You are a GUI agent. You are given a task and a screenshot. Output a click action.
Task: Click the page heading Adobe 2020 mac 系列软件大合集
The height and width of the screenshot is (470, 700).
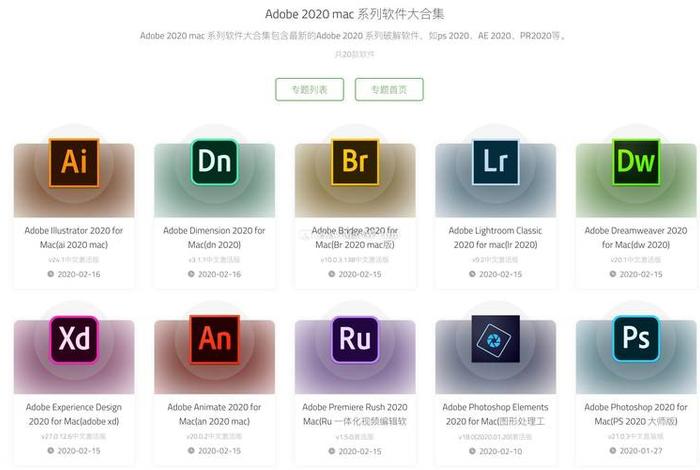click(x=355, y=14)
